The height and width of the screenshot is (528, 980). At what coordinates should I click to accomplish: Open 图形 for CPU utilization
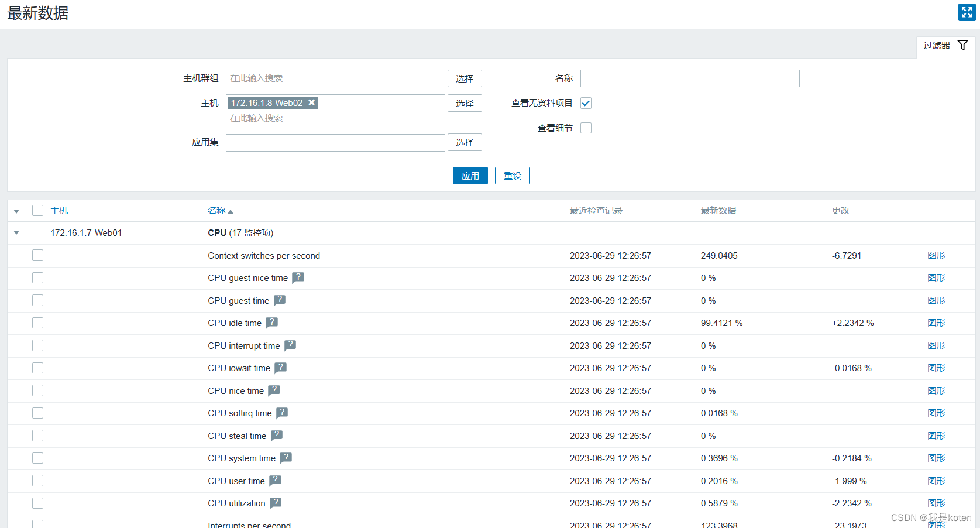(x=936, y=503)
